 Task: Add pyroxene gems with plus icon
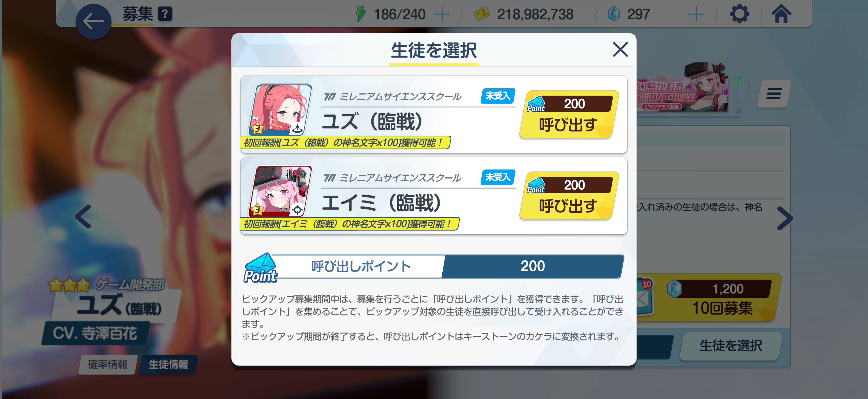tap(696, 15)
